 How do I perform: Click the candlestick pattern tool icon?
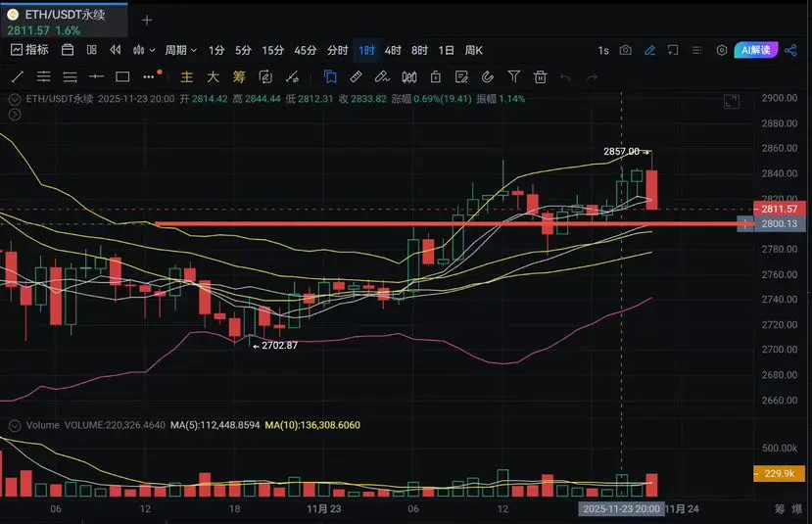(409, 77)
